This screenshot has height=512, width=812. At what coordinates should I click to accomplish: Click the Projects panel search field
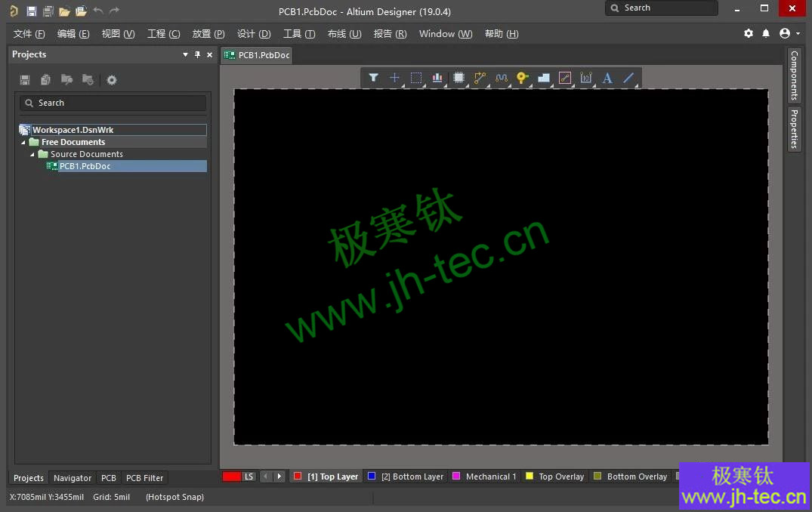(113, 103)
